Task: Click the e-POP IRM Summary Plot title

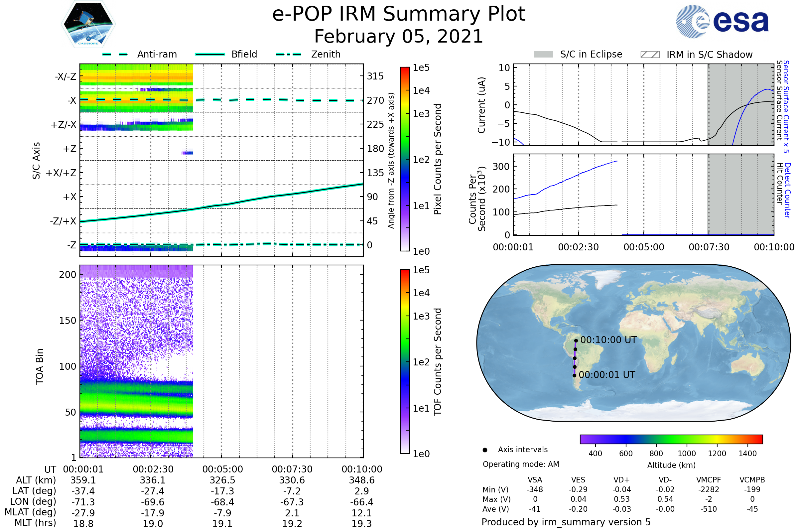Action: coord(399,14)
